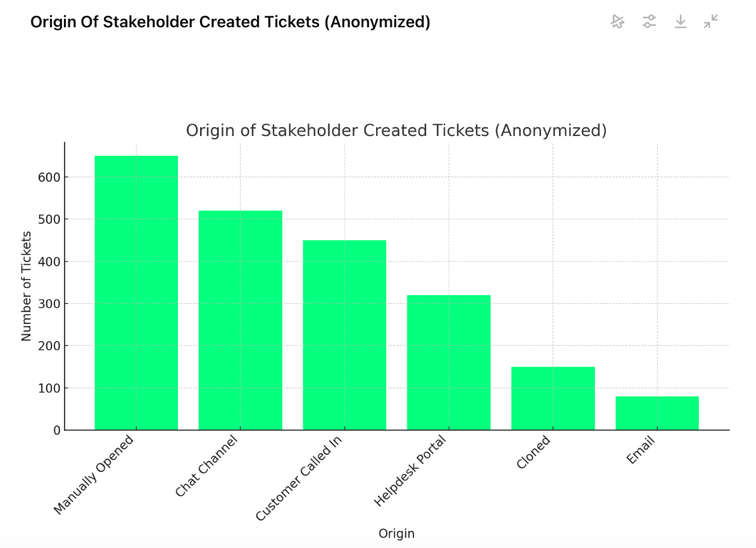
Task: Click the Cloned axis label
Action: point(533,452)
